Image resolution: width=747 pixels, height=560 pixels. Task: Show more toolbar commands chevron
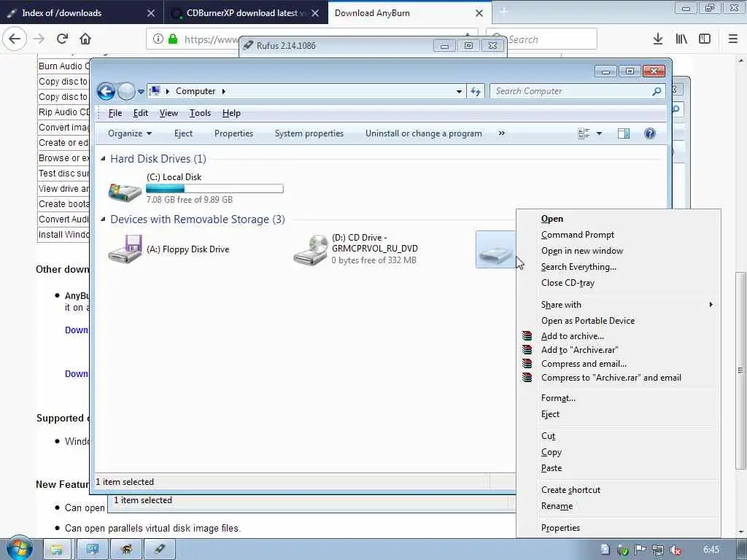pos(501,133)
